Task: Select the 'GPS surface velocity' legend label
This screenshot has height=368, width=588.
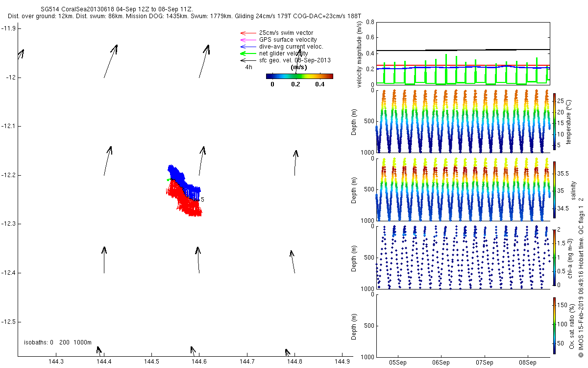Action: pos(288,40)
